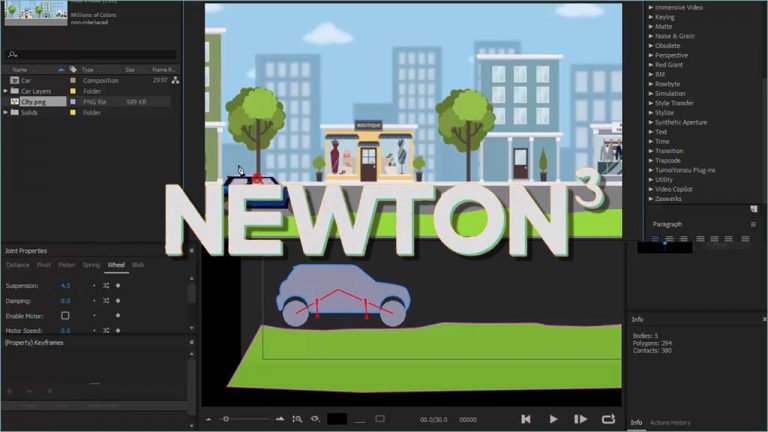Image resolution: width=768 pixels, height=432 pixels.
Task: Expand the Red Giant effects category
Action: point(651,65)
